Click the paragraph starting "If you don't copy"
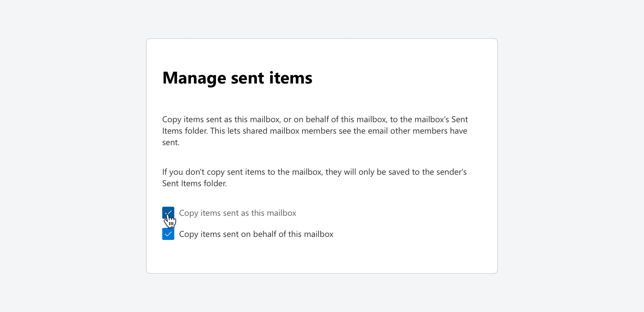The height and width of the screenshot is (312, 644). [x=314, y=177]
